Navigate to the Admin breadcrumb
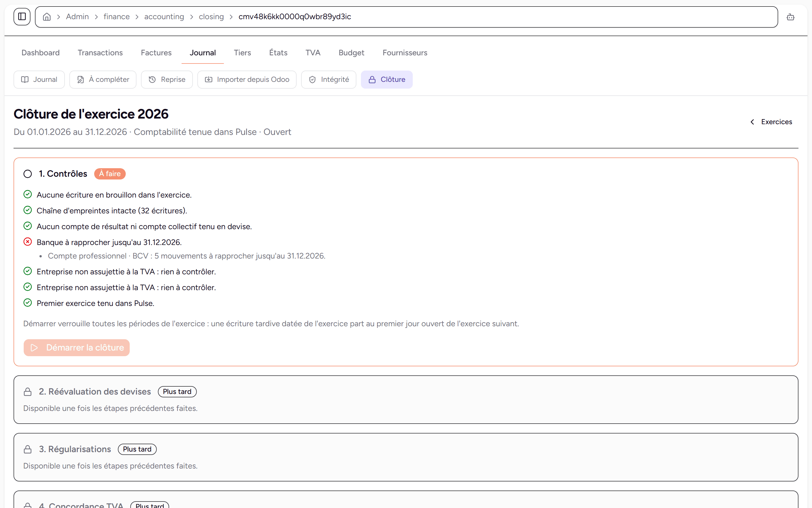Viewport: 812px width, 508px height. click(x=77, y=17)
